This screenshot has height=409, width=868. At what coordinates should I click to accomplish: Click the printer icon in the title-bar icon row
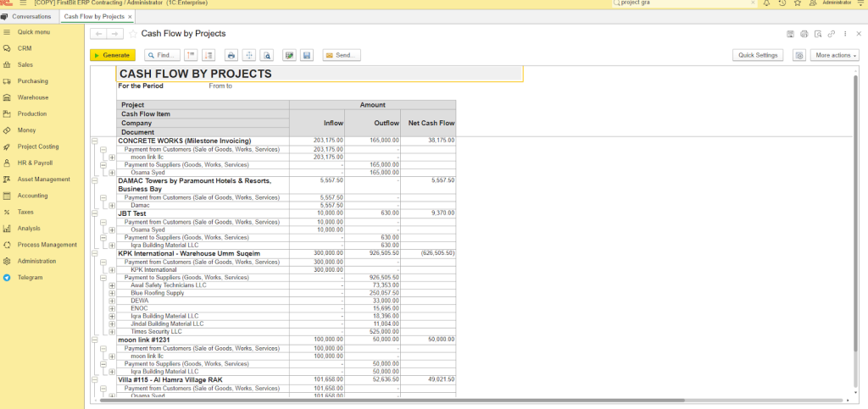tap(804, 34)
